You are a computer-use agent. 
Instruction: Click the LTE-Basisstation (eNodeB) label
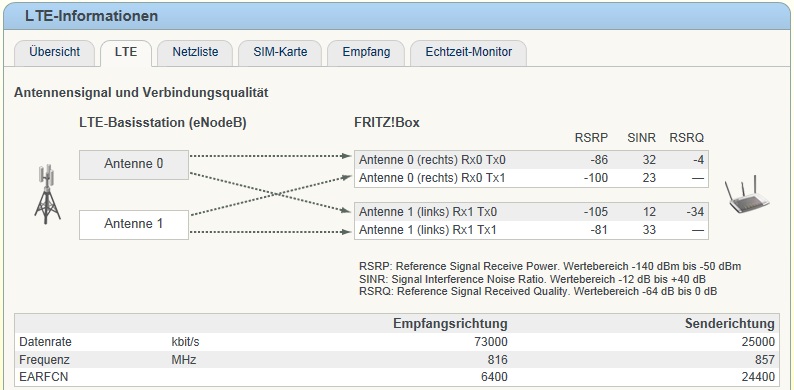coord(163,123)
